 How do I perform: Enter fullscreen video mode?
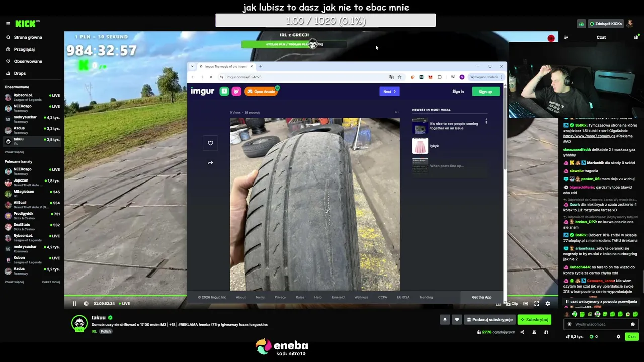pyautogui.click(x=537, y=303)
